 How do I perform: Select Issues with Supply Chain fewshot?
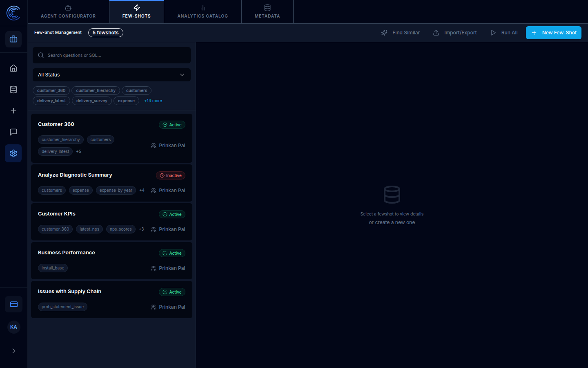point(111,299)
